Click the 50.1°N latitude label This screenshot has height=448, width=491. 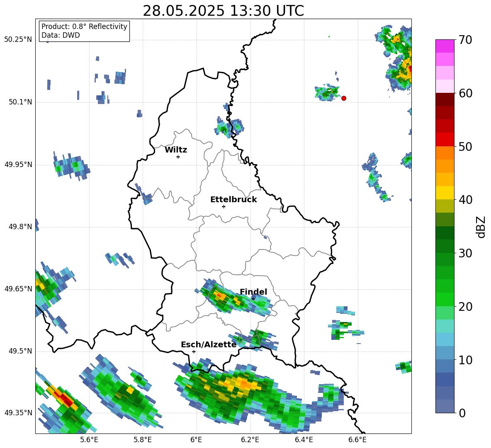[20, 102]
